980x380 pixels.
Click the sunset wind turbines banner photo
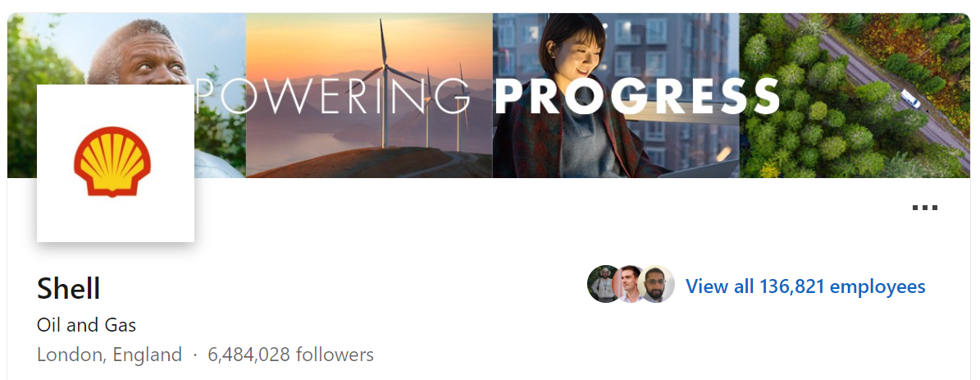click(x=369, y=96)
